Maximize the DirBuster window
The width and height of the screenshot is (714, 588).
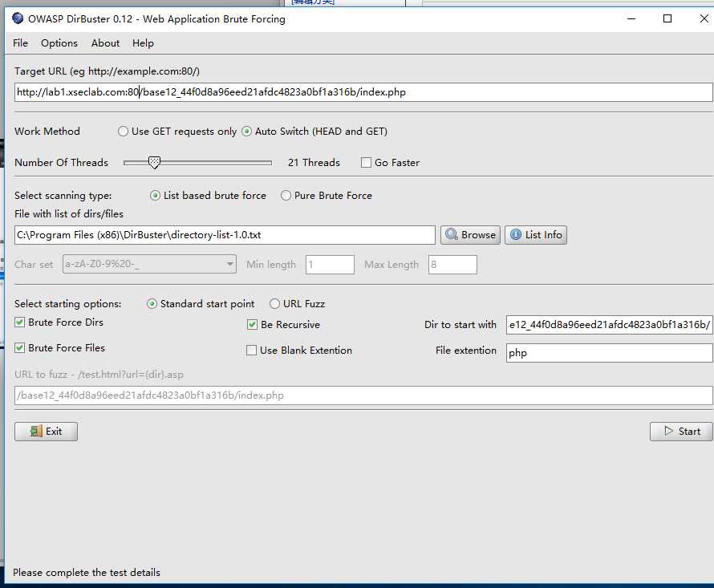pyautogui.click(x=667, y=18)
